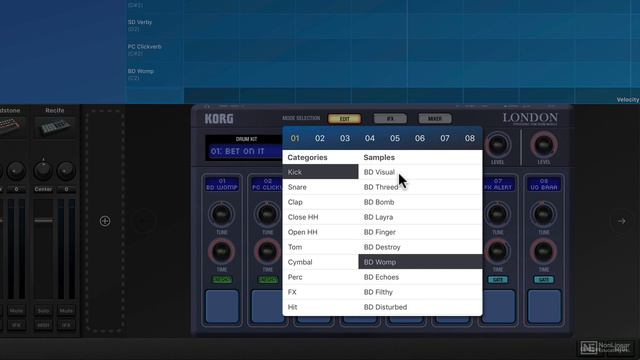Select part tab 08
640x360 pixels.
click(x=470, y=138)
